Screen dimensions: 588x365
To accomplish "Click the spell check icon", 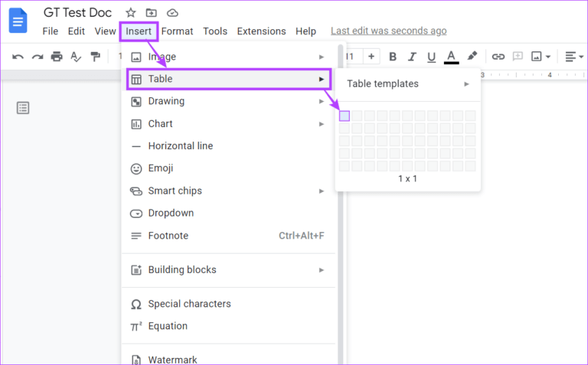I will point(76,56).
